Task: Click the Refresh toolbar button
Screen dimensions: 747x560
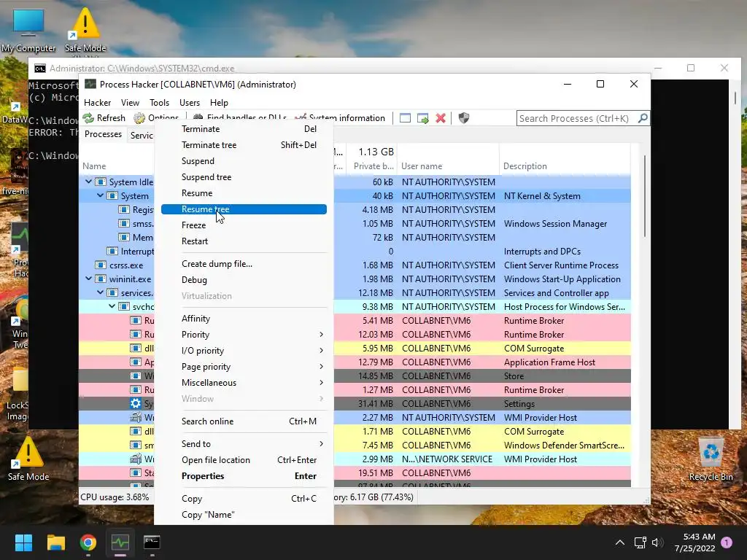Action: [x=104, y=118]
